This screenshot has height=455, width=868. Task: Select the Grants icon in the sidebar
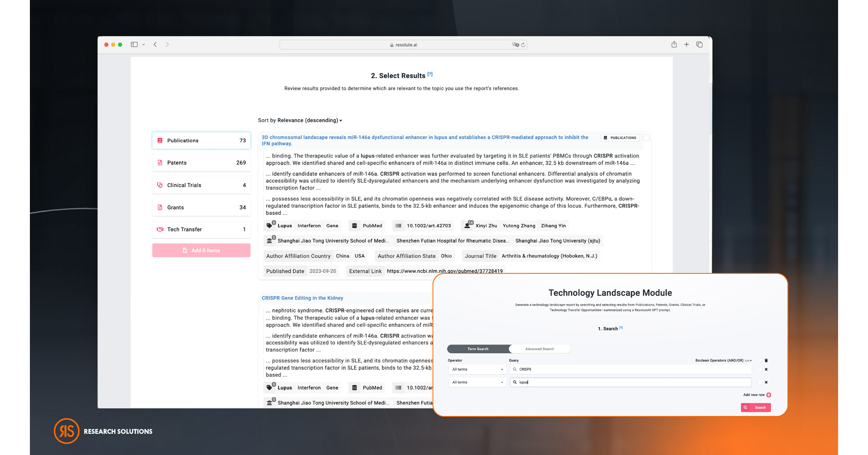(160, 207)
